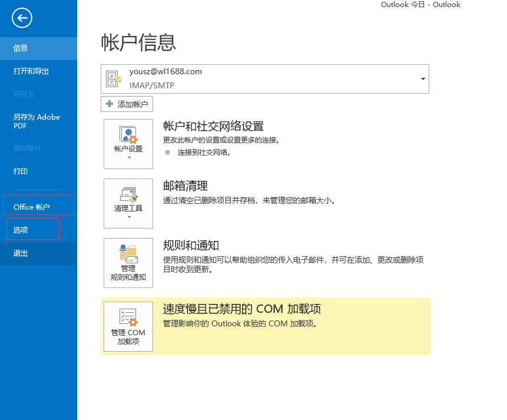
Task: Click 退出 to exit Outlook
Action: (38, 253)
